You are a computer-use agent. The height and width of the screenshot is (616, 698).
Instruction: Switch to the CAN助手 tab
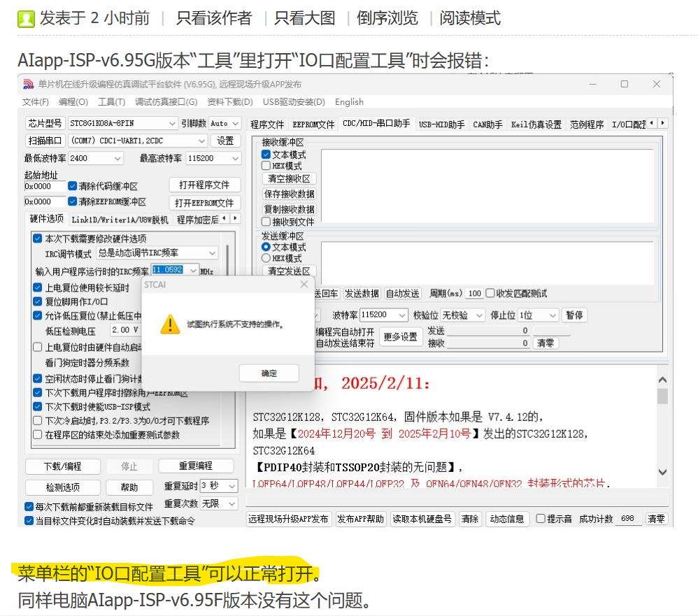click(x=487, y=124)
